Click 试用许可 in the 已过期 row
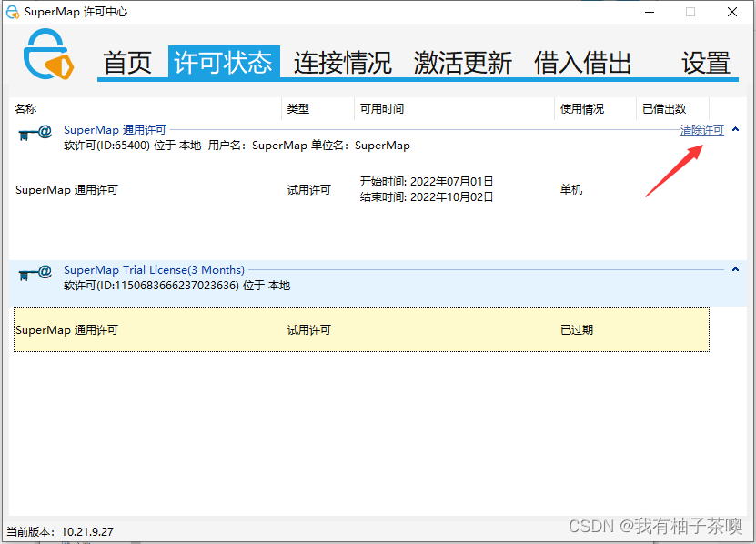This screenshot has width=756, height=544. coord(309,330)
